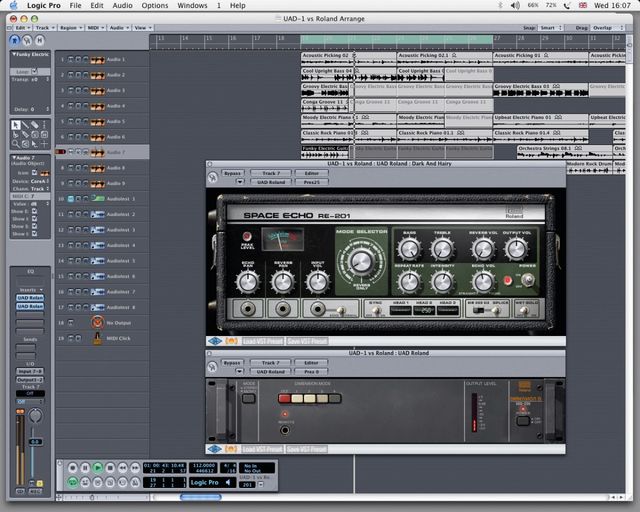The image size is (640, 512).
Task: Click the Mode Selector knob on the Space Echo
Action: [x=361, y=261]
